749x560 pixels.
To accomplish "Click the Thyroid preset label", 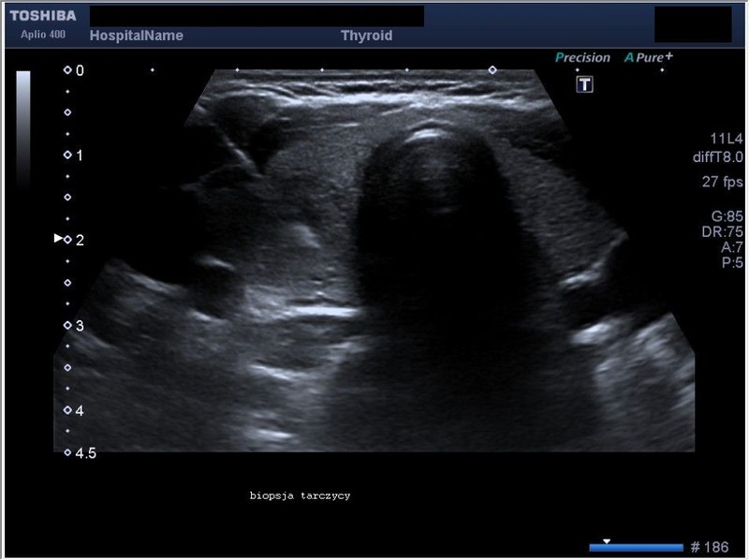I will 366,36.
